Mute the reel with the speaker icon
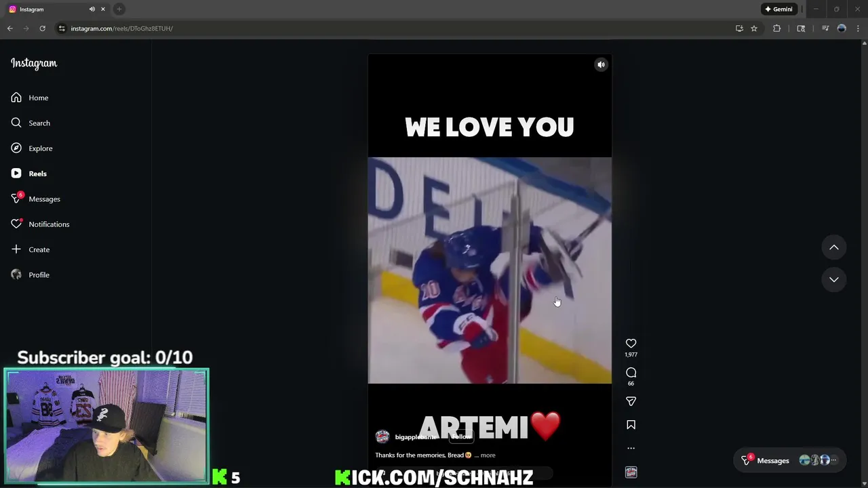Viewport: 868px width, 488px height. pyautogui.click(x=601, y=64)
